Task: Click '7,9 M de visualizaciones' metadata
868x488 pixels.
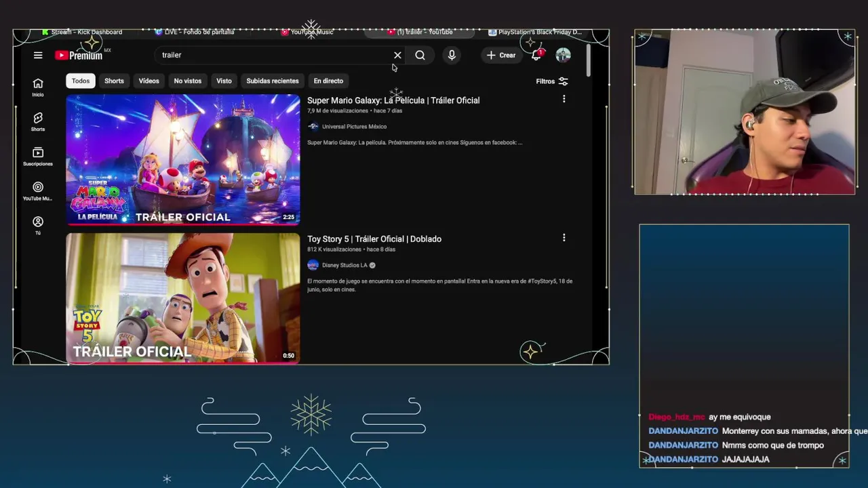Action: click(x=338, y=111)
